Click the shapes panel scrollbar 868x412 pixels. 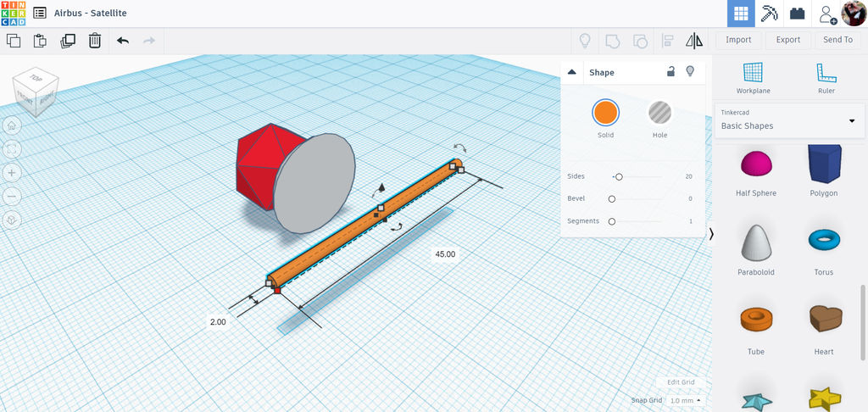(862, 322)
